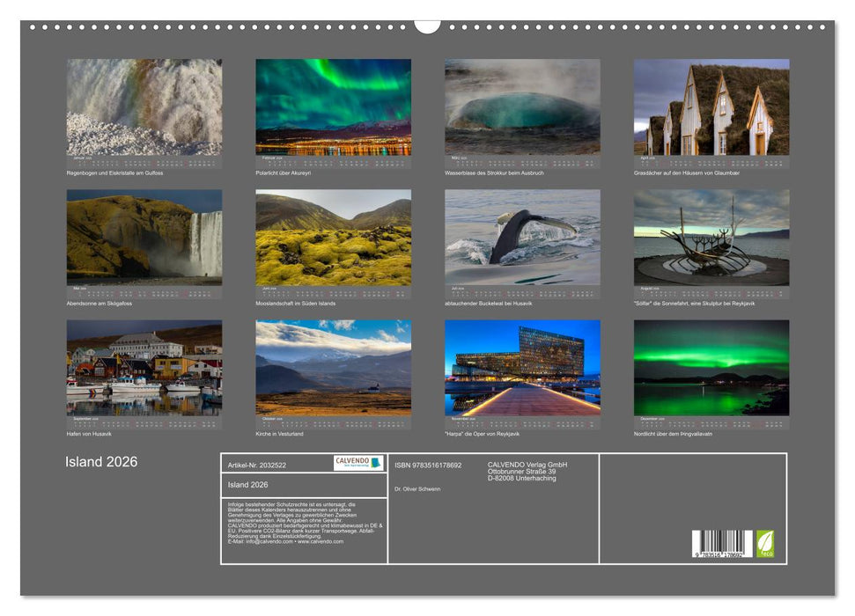Select the Kirche in Vesturland image
Viewport: 855px width, 616px height.
point(333,367)
